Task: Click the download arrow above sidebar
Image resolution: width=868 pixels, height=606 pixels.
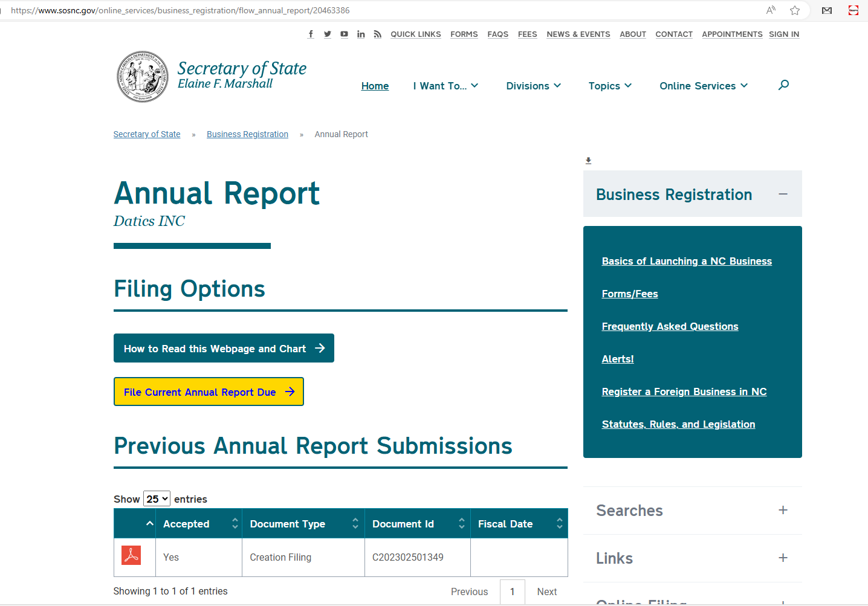Action: coord(588,161)
